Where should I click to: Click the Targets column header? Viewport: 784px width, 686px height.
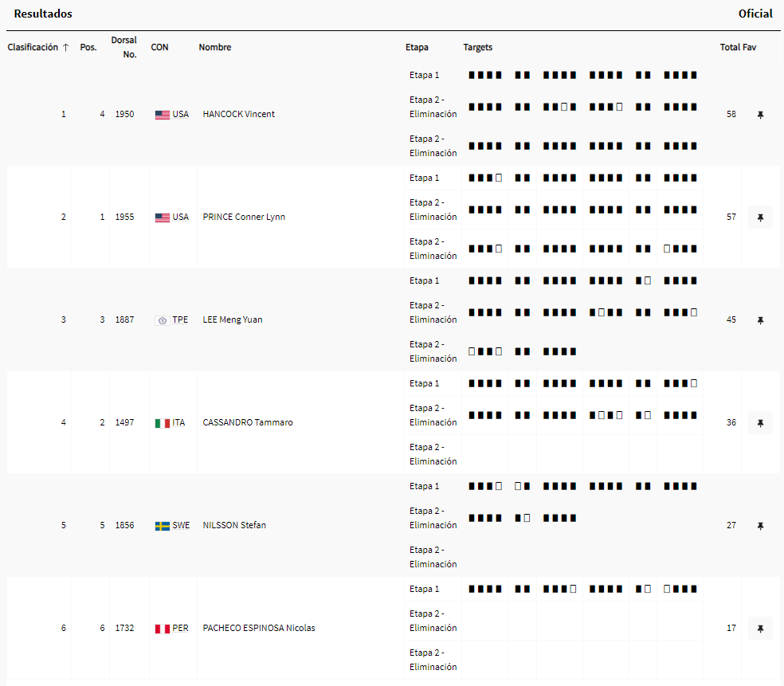click(x=478, y=47)
